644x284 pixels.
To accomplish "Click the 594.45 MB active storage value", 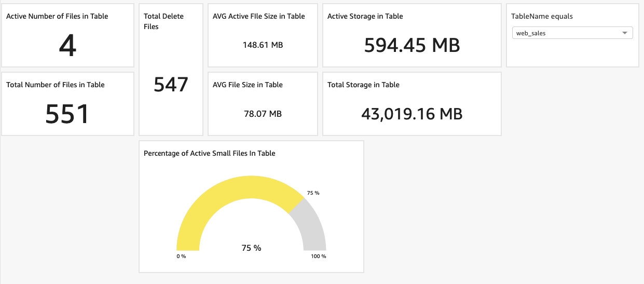I will [x=412, y=46].
